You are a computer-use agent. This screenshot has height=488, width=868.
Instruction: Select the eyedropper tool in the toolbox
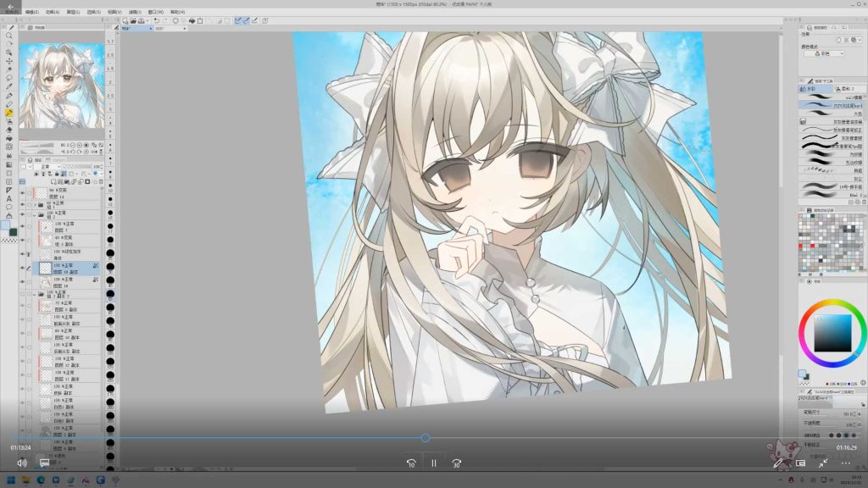pos(9,86)
